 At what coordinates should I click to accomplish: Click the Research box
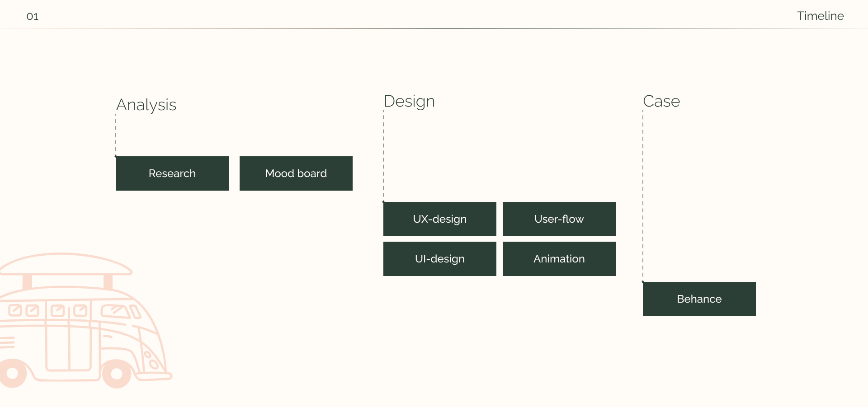point(172,173)
